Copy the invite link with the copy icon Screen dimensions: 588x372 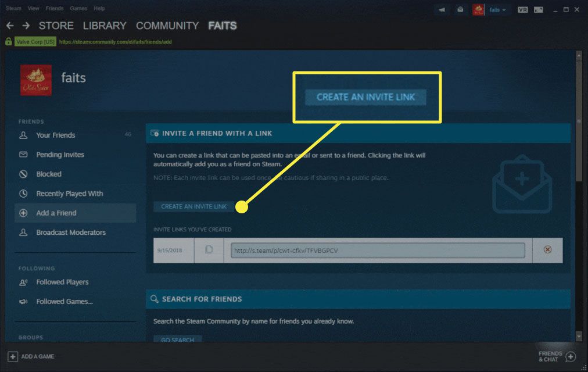[x=209, y=250]
